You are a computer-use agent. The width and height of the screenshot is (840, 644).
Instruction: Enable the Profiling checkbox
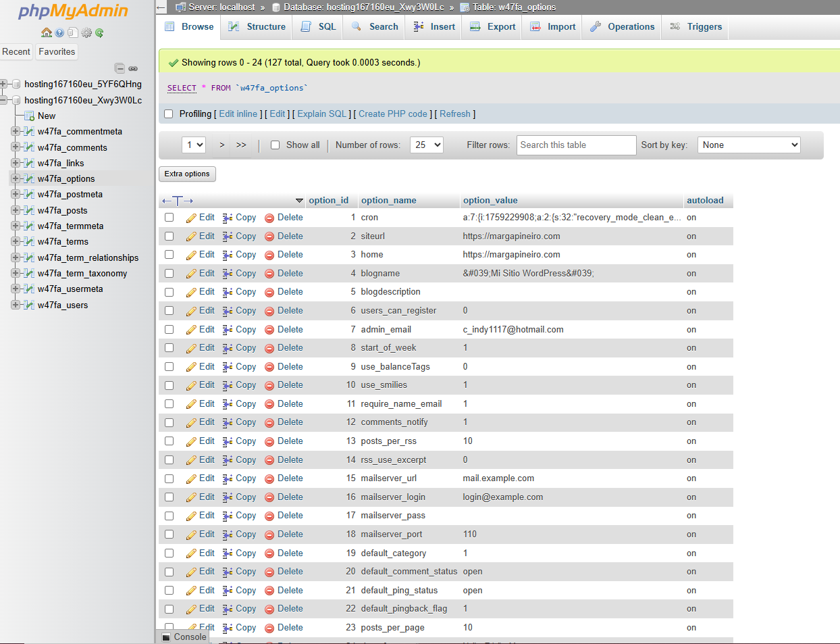click(169, 114)
